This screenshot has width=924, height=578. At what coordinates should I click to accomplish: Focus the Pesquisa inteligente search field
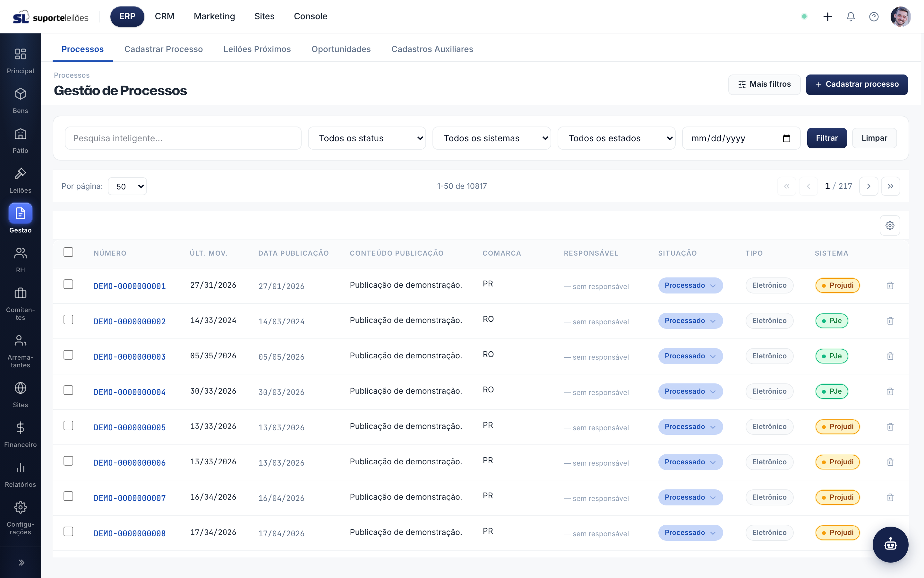click(183, 138)
